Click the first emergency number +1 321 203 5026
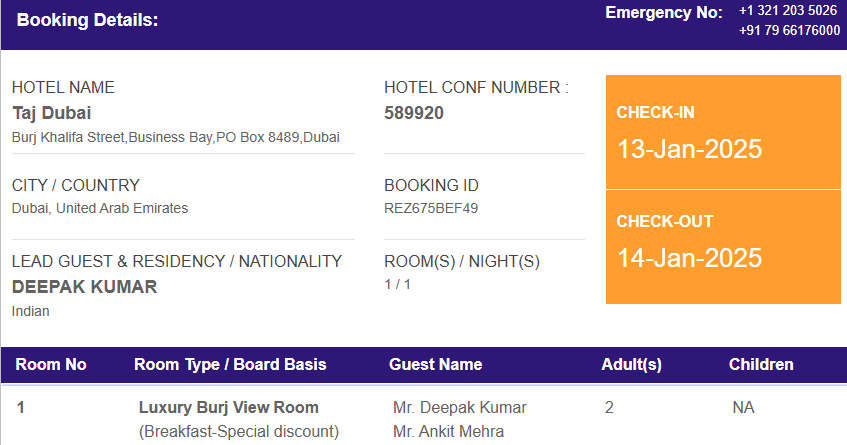 coord(788,11)
